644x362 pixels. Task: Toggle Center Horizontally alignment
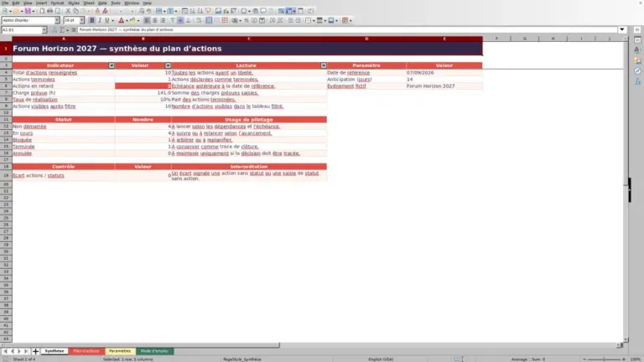click(x=155, y=20)
